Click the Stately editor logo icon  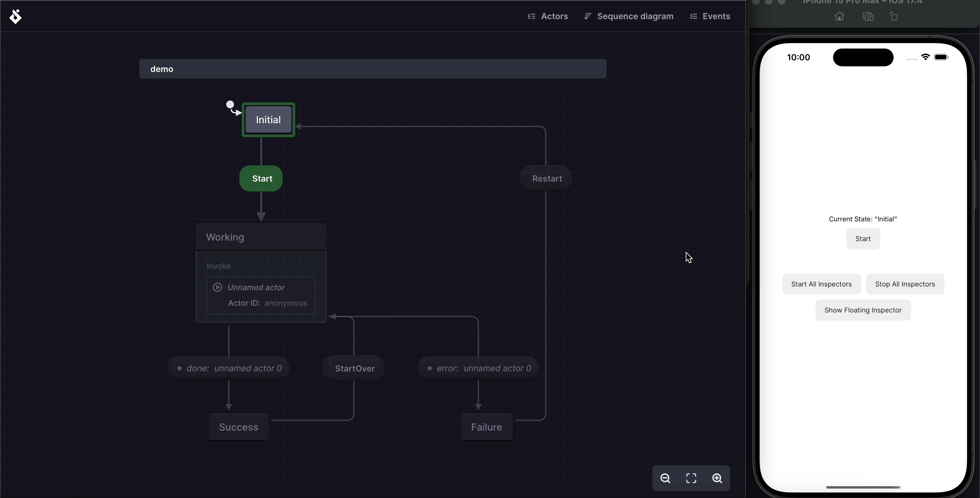16,16
